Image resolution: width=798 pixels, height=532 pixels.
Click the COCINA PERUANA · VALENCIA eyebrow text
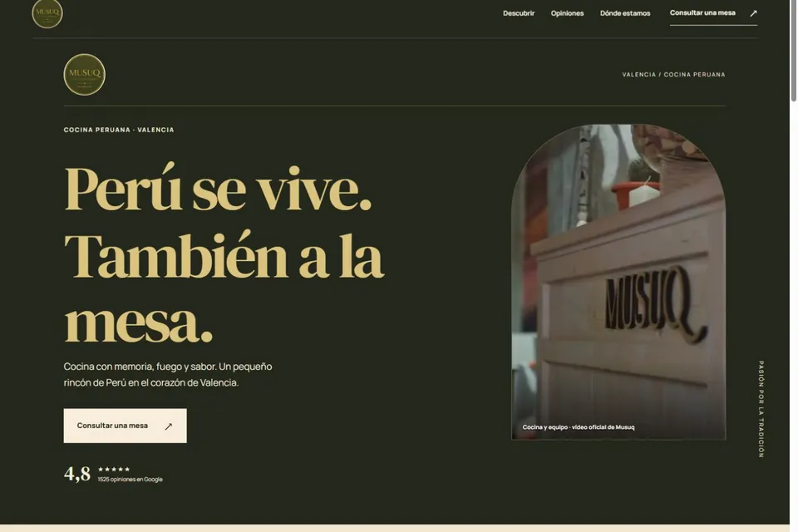119,130
